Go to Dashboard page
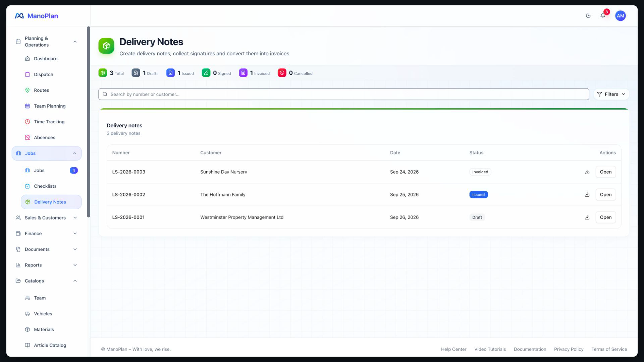This screenshot has width=644, height=362. pos(51,59)
